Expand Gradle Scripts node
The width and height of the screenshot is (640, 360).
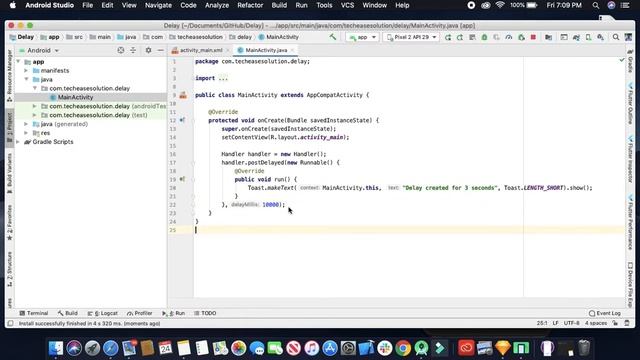[18, 142]
